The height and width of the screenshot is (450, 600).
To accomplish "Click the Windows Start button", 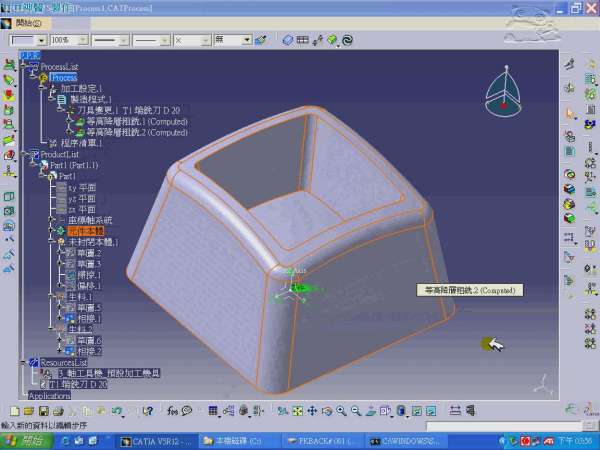I will [22, 440].
